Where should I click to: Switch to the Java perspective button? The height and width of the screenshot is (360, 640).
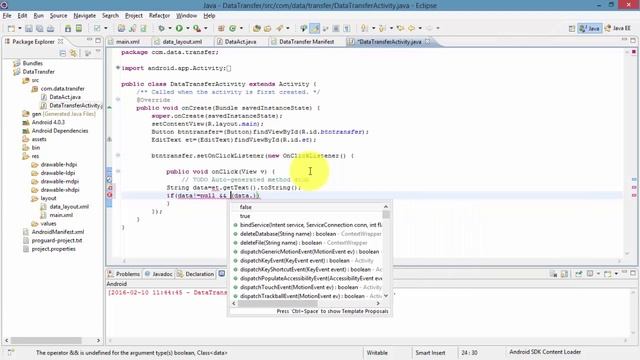coord(590,28)
